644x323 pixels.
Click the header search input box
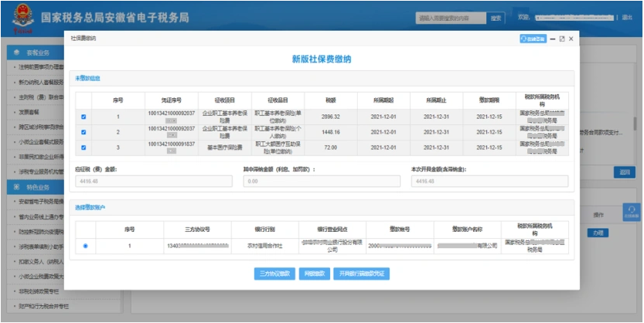coord(451,18)
